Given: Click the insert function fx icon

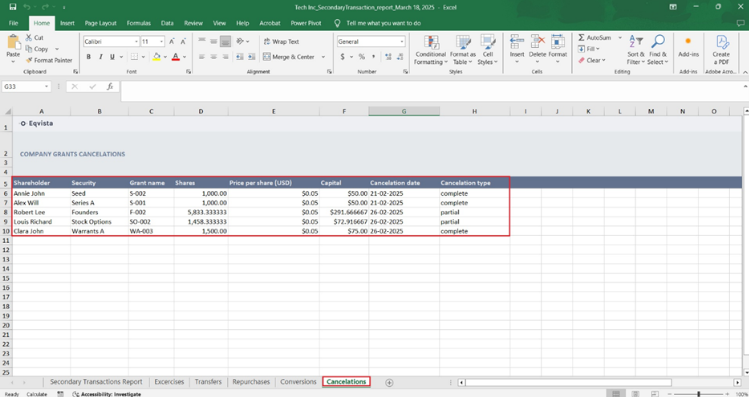Looking at the screenshot, I should 110,86.
